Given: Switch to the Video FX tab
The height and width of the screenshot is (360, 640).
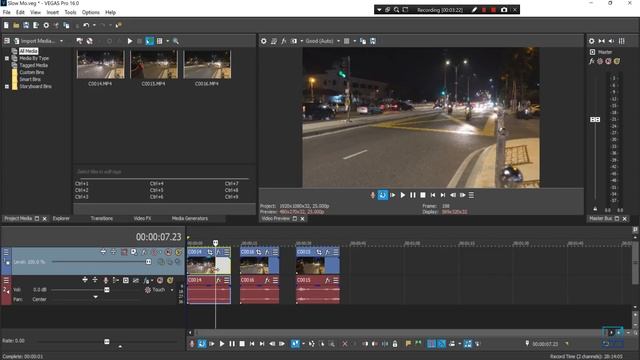Looking at the screenshot, I should point(142,218).
